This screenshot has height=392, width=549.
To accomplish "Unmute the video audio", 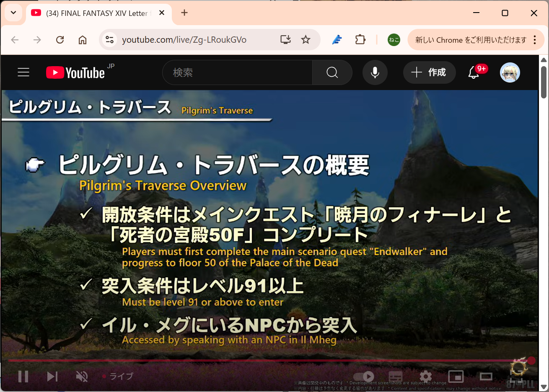I will tap(82, 377).
